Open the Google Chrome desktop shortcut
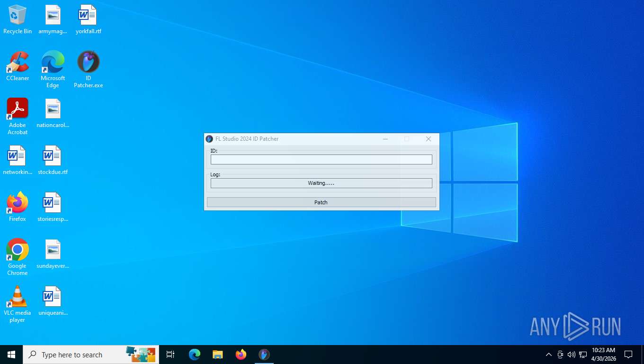Image resolution: width=644 pixels, height=364 pixels. (x=18, y=257)
